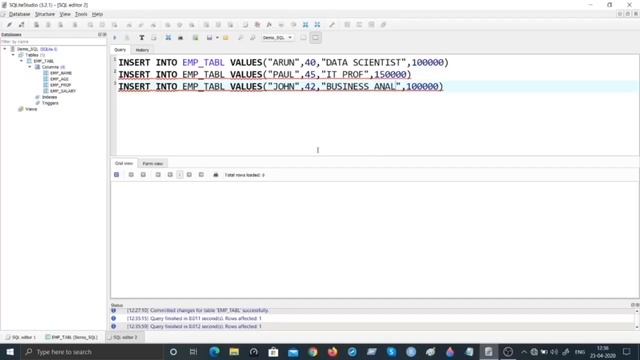Viewport: 640px width, 360px height.
Task: Select the Query tab
Action: pyautogui.click(x=120, y=50)
